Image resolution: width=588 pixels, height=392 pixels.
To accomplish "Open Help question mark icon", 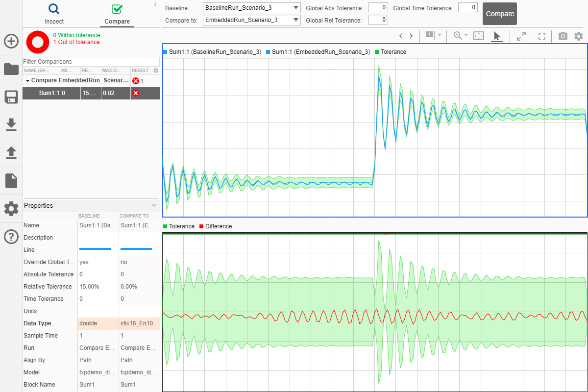I will click(x=11, y=237).
